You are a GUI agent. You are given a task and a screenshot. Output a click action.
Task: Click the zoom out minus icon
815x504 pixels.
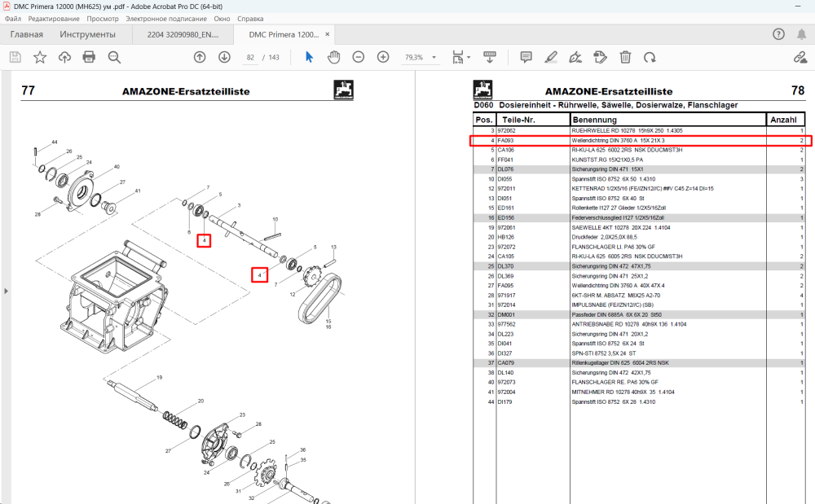[358, 57]
